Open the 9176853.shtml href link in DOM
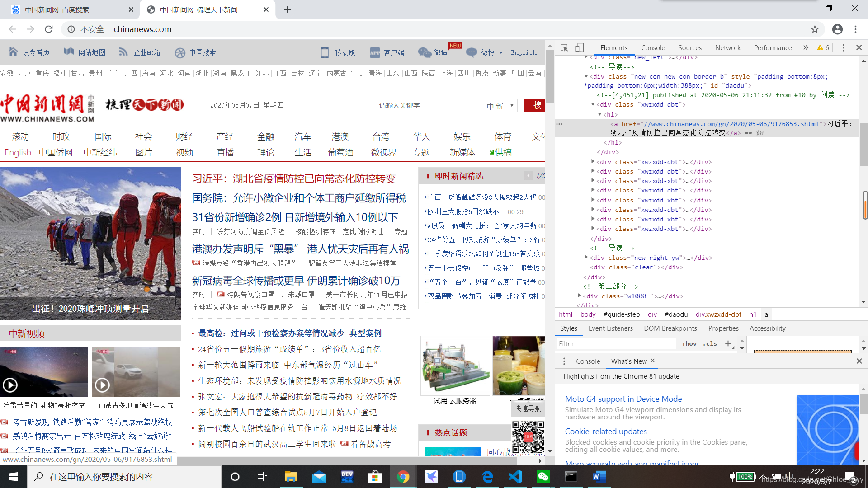Image resolution: width=868 pixels, height=488 pixels. (731, 124)
